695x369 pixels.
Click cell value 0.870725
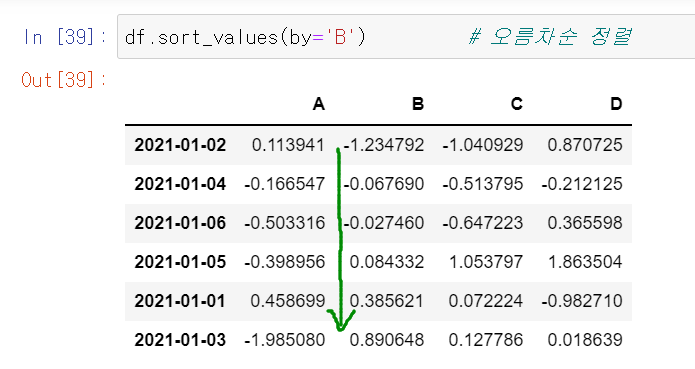coord(585,145)
